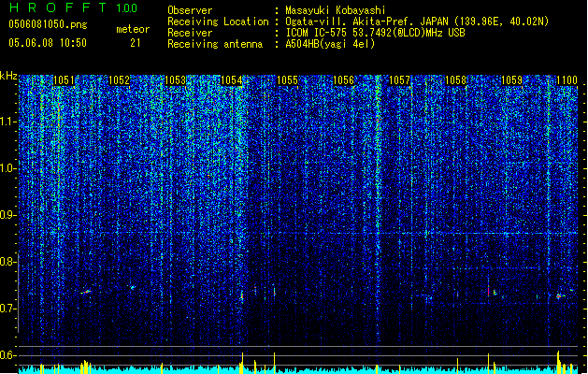Click the Receiving Location label
The image size is (588, 374).
[218, 22]
